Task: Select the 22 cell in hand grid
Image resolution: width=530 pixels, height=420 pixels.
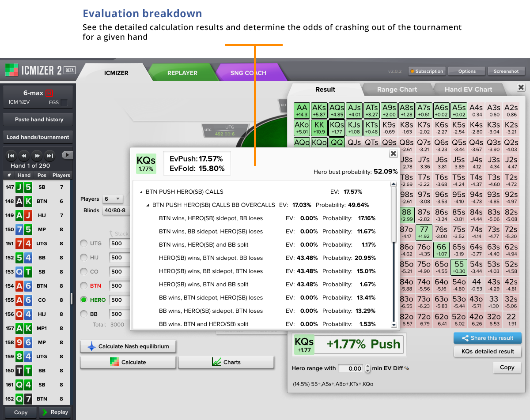Action: pyautogui.click(x=511, y=319)
